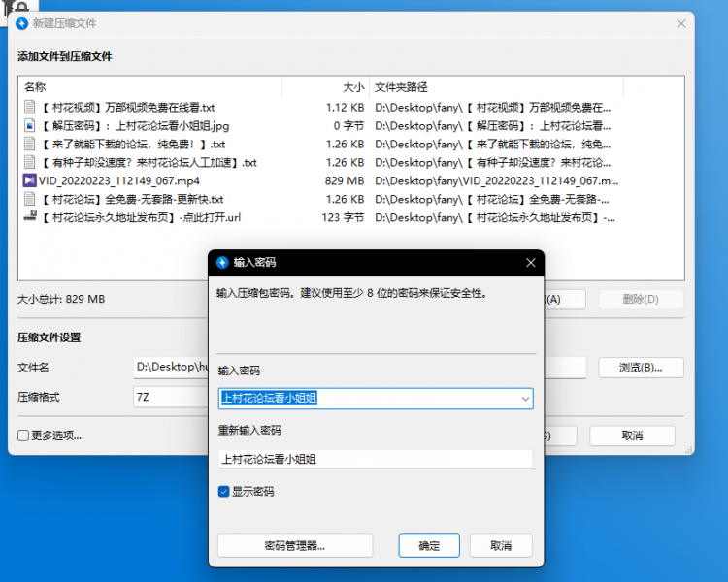Click the 浏览(B)... button
Image resolution: width=728 pixels, height=582 pixels.
[640, 368]
